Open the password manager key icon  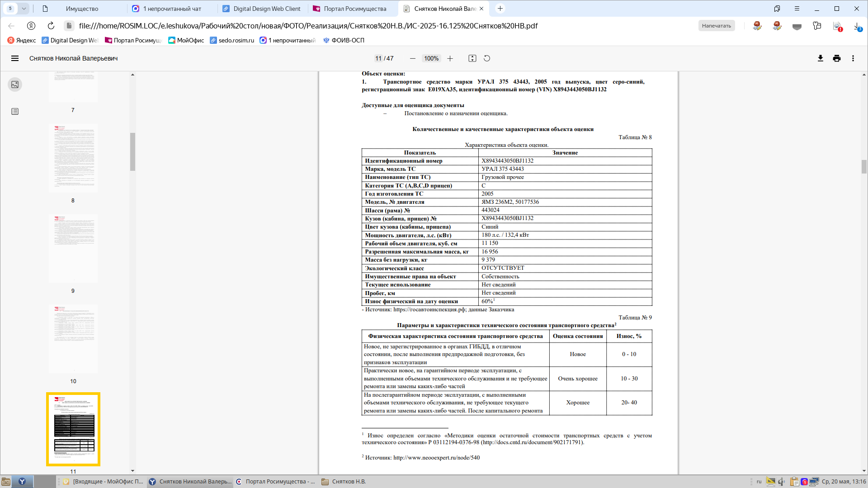click(817, 26)
